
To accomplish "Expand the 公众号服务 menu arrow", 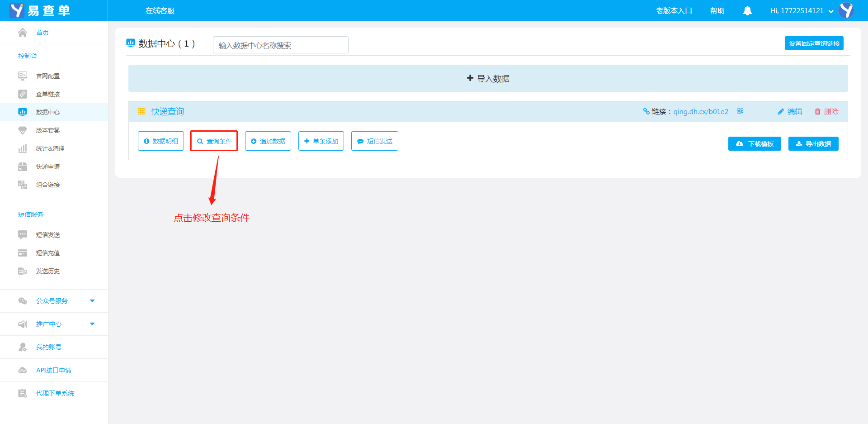I will 92,301.
